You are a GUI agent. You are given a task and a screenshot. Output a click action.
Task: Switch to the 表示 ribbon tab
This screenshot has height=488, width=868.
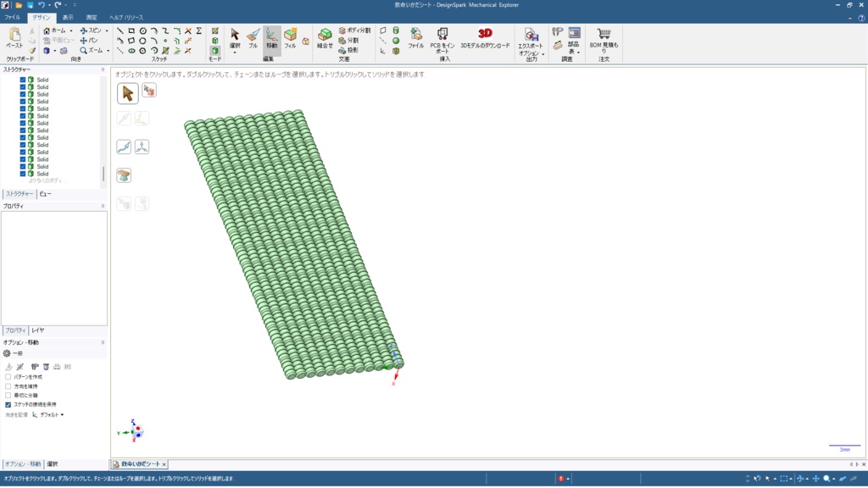click(68, 18)
